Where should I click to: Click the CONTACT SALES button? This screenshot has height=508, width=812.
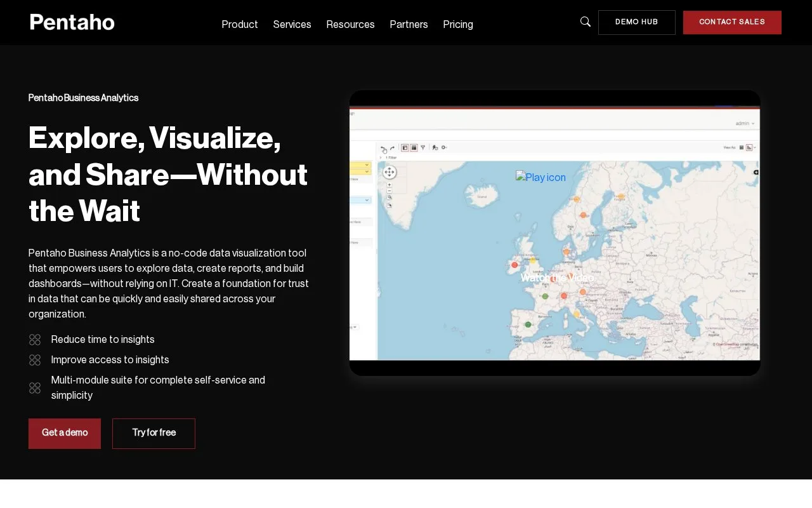click(x=732, y=22)
